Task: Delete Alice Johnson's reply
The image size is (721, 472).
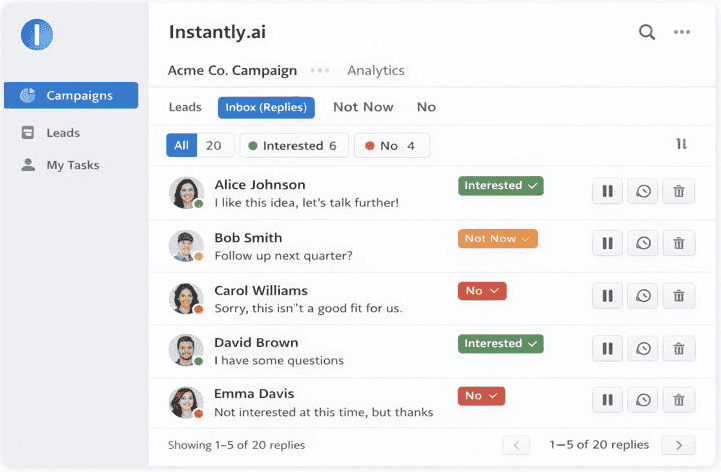Action: [679, 191]
